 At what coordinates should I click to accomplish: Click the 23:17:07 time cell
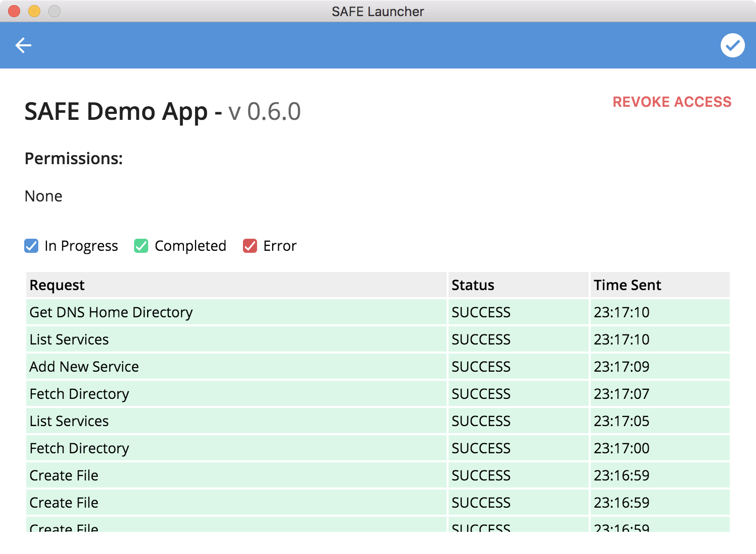(x=660, y=394)
